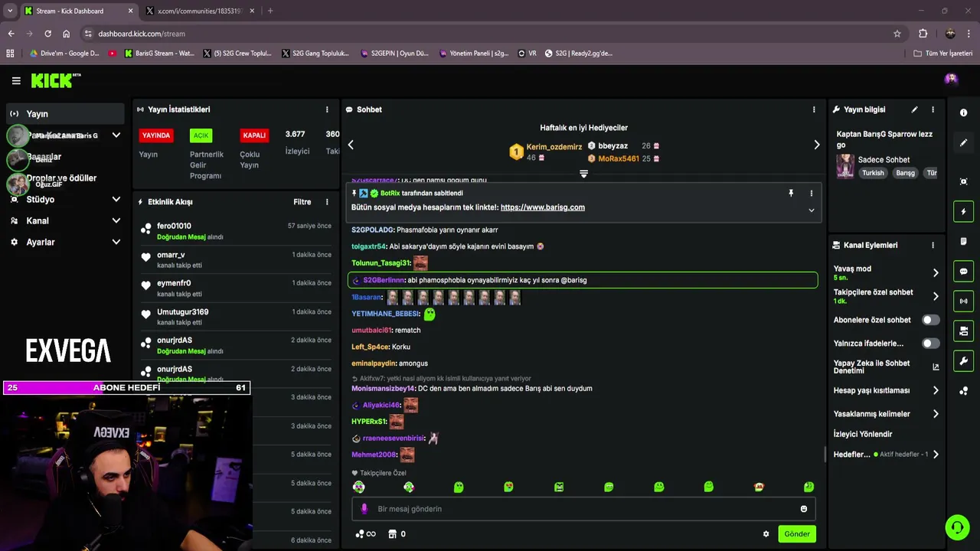Open Kanal Eylemleri three-dot menu
Image resolution: width=980 pixels, height=551 pixels.
pyautogui.click(x=933, y=246)
